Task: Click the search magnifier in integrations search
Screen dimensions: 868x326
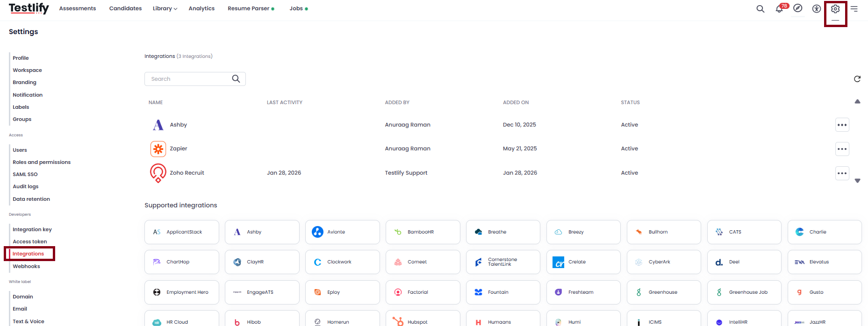Action: point(236,79)
